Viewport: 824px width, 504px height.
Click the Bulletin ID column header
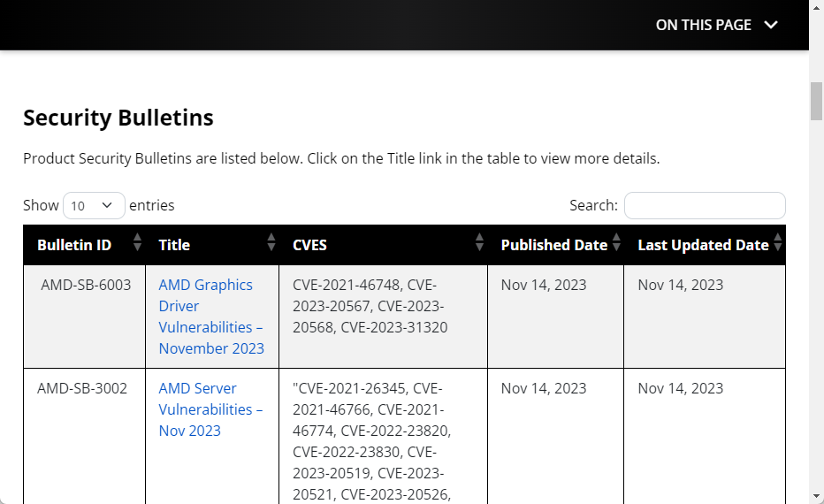[74, 245]
